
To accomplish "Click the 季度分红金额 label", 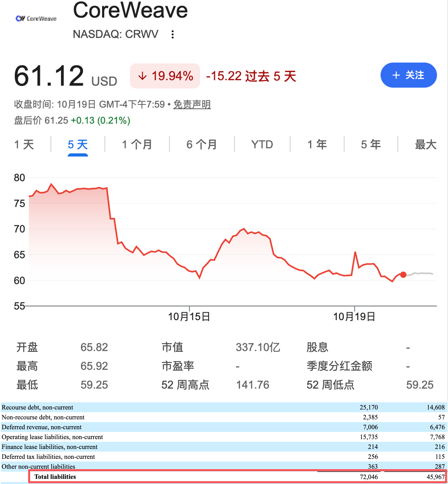I will coord(339,366).
